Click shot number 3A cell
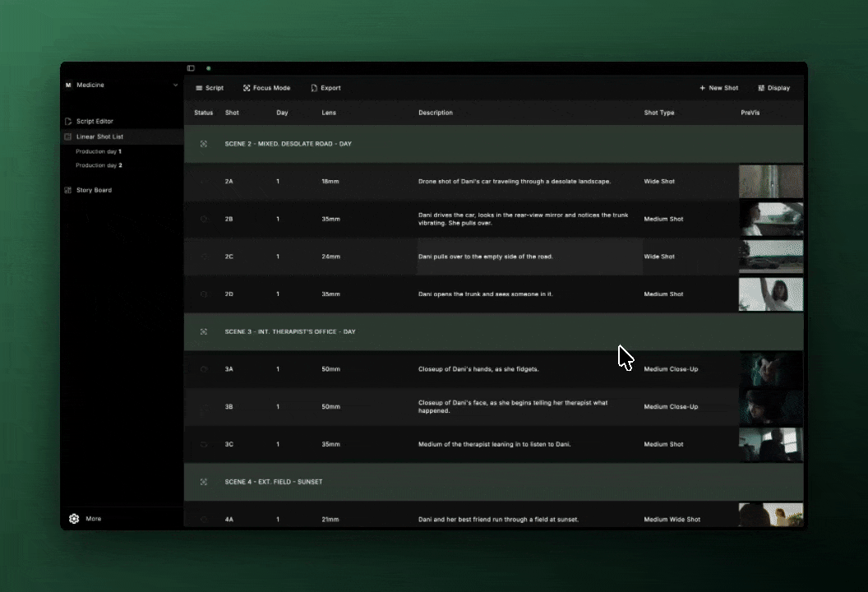This screenshot has width=868, height=592. pos(229,369)
